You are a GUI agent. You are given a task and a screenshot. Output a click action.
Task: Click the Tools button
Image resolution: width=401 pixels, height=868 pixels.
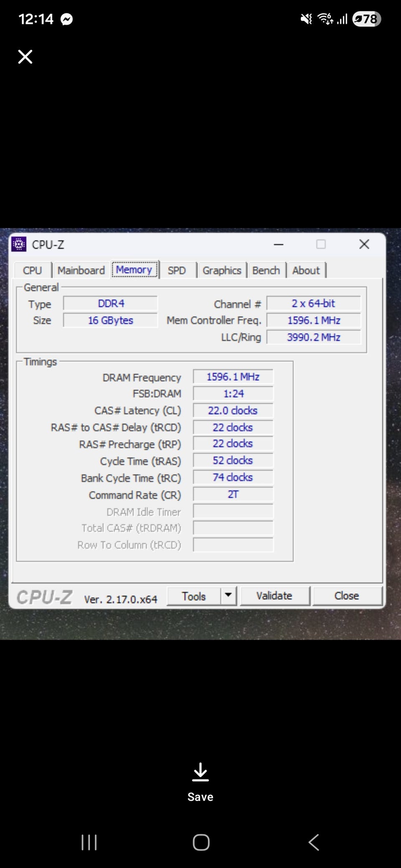coord(194,596)
